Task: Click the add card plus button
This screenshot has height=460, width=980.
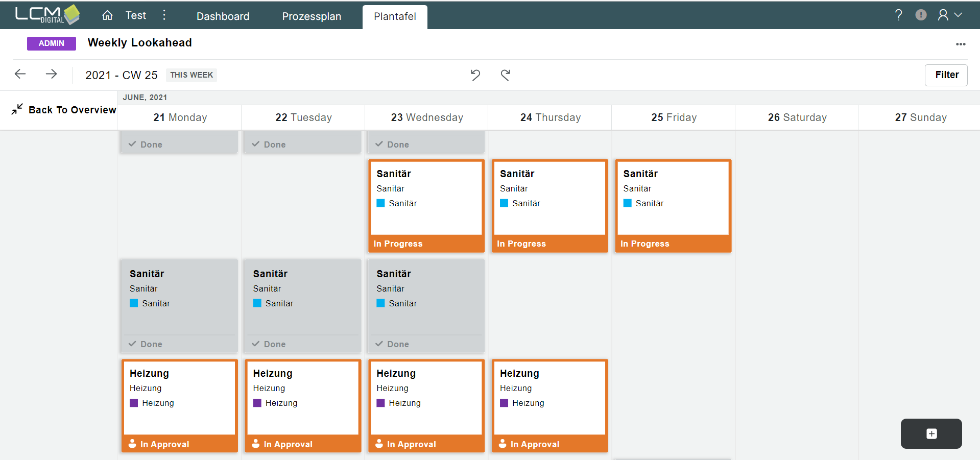Action: [x=931, y=433]
